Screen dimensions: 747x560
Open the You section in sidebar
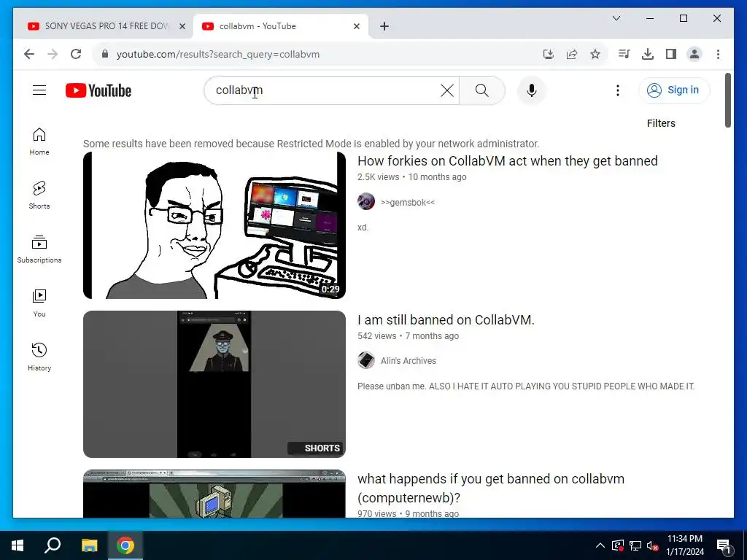pyautogui.click(x=39, y=303)
